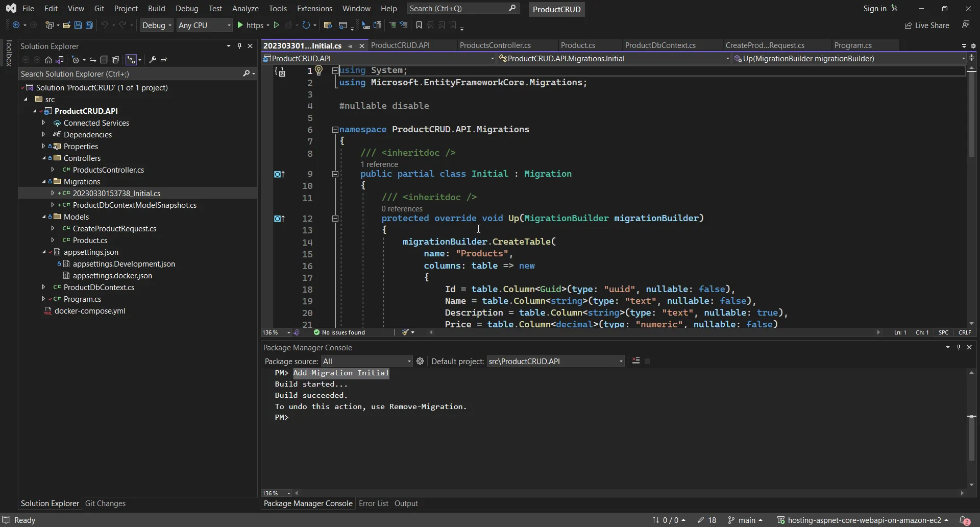Switch to the Error List tab
Image resolution: width=980 pixels, height=527 pixels.
click(374, 504)
